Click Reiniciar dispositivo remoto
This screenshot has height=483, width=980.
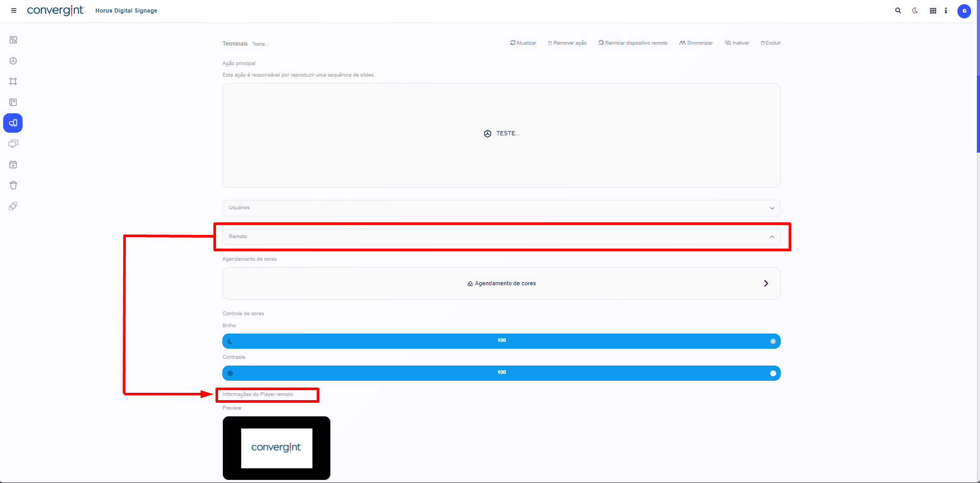point(633,43)
